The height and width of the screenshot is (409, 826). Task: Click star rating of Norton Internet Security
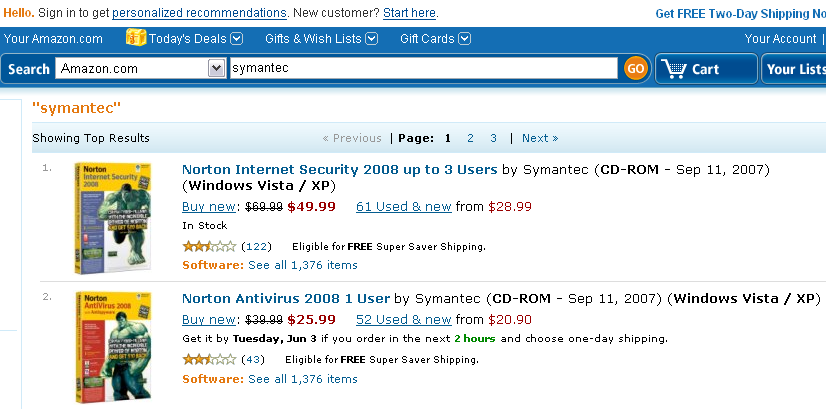coord(209,246)
